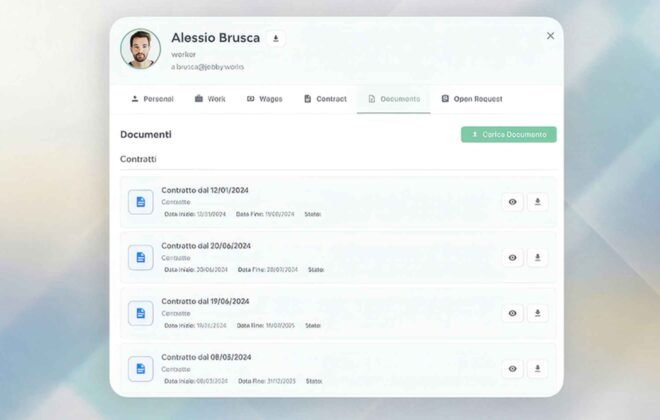Viewport: 660px width, 420px height.
Task: Download the contract from 12/01/2024
Action: click(538, 202)
